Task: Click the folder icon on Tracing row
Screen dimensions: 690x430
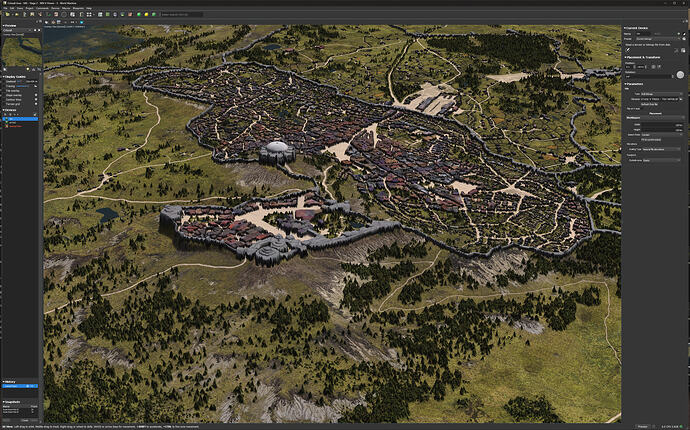Action: coord(36,86)
